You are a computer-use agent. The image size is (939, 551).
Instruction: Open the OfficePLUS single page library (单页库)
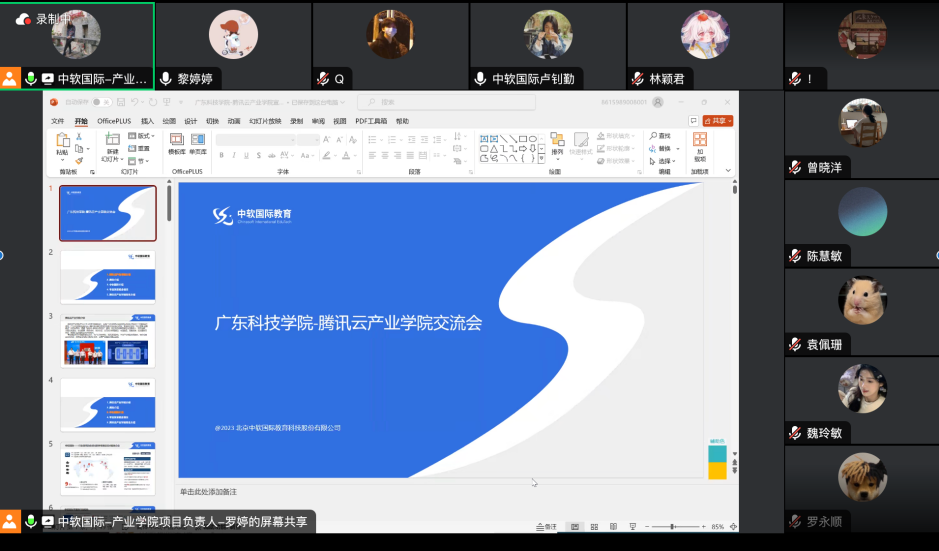(198, 144)
